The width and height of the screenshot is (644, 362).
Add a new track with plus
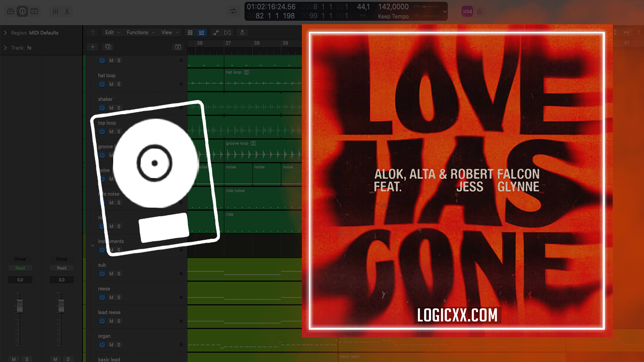(93, 47)
